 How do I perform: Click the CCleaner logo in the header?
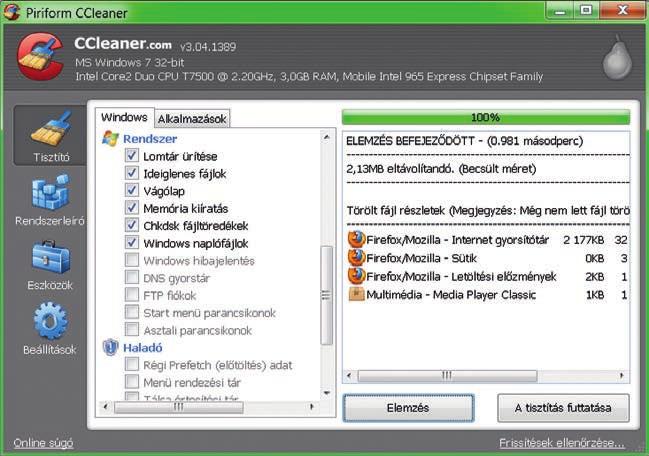40,57
